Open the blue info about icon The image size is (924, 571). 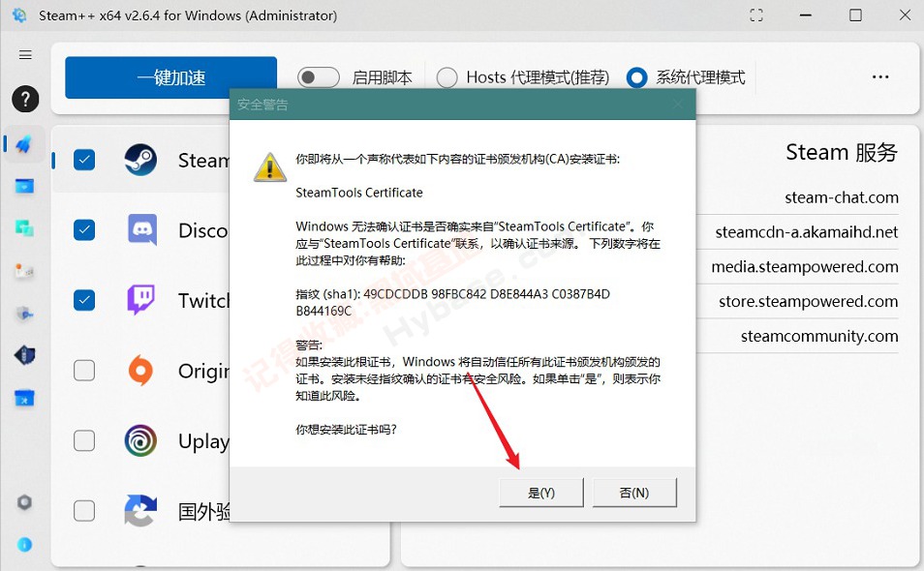pyautogui.click(x=24, y=545)
